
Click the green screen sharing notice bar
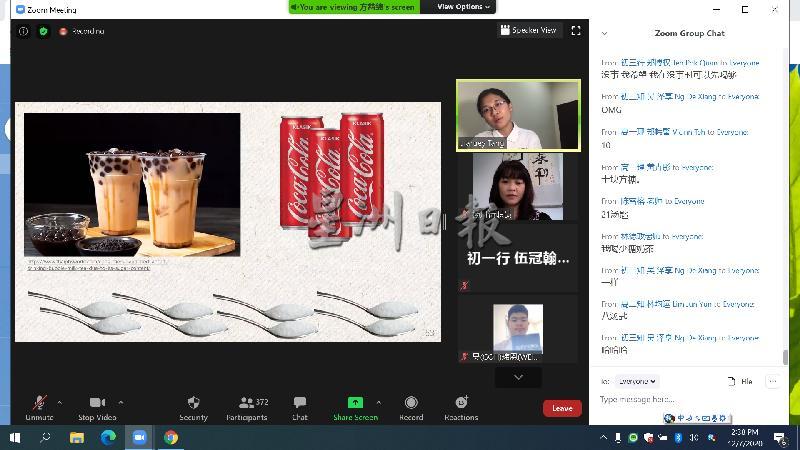355,7
